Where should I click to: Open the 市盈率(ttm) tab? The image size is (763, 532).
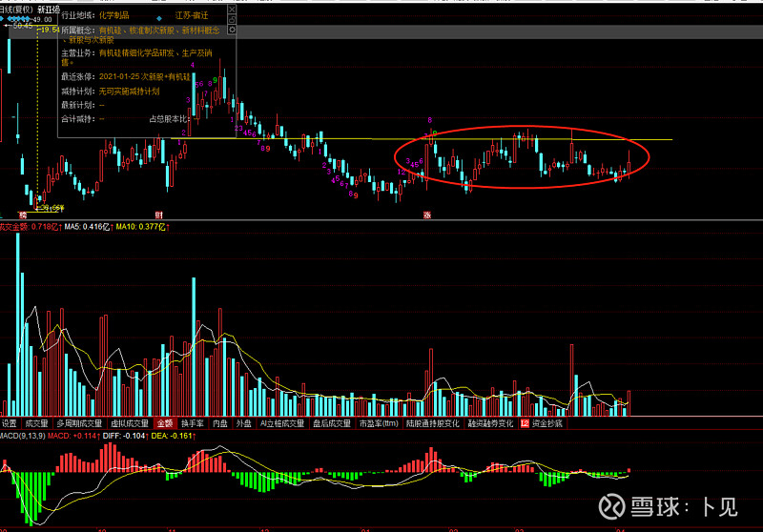point(378,422)
